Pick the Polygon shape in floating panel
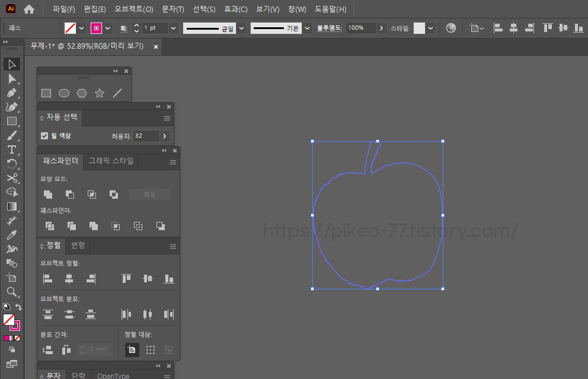 [82, 93]
